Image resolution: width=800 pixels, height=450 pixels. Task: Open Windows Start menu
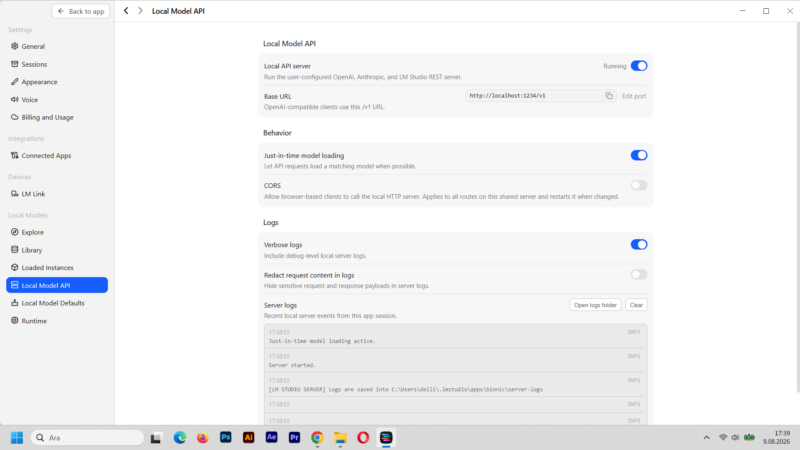tap(17, 438)
